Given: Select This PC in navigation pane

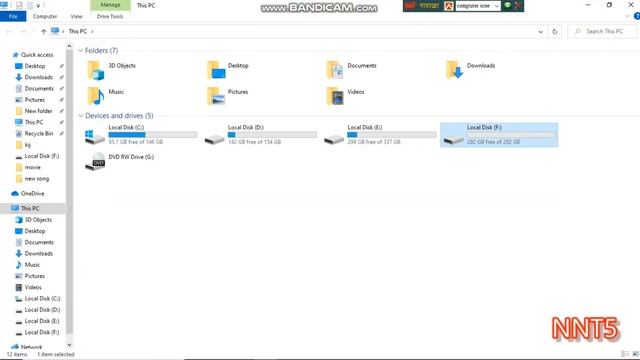Looking at the screenshot, I should tap(30, 208).
